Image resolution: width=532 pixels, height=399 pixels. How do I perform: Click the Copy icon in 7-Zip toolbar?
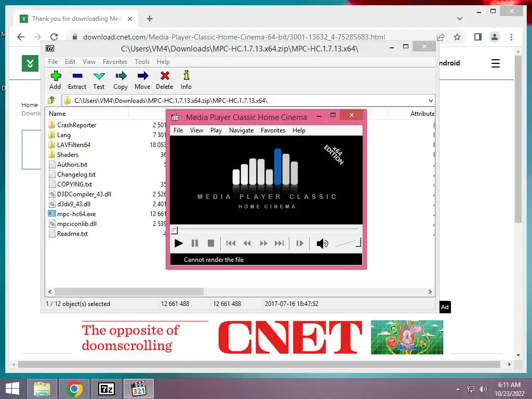121,81
